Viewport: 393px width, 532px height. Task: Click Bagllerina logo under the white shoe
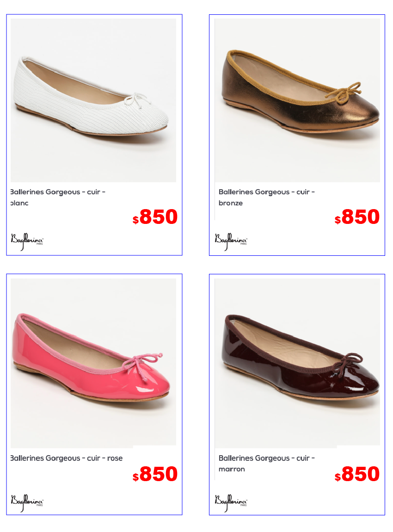(x=27, y=241)
